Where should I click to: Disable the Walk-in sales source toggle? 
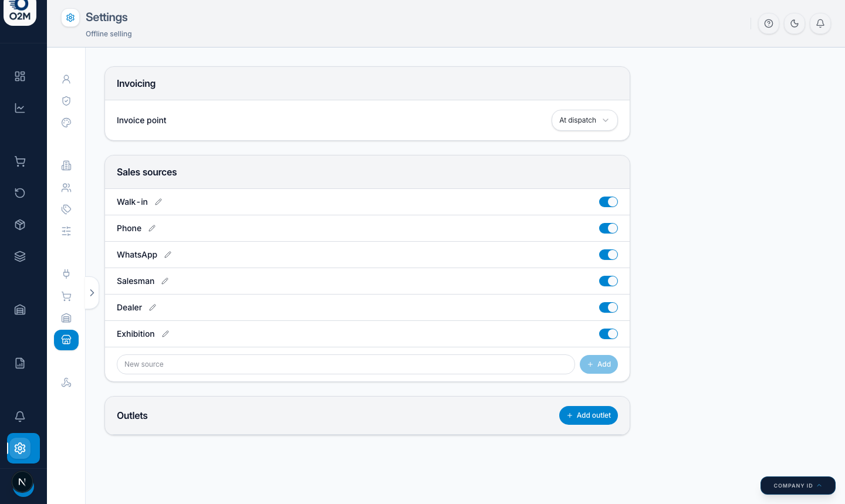point(609,202)
